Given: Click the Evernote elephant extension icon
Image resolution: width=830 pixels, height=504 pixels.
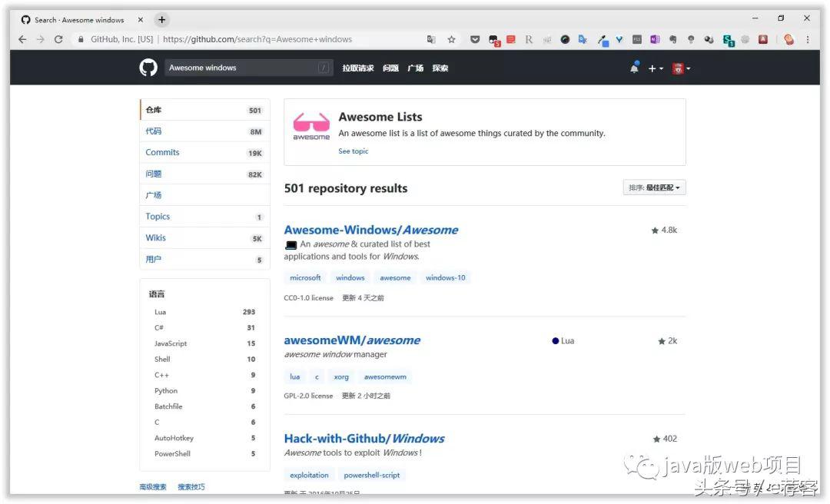Looking at the screenshot, I should pos(672,39).
